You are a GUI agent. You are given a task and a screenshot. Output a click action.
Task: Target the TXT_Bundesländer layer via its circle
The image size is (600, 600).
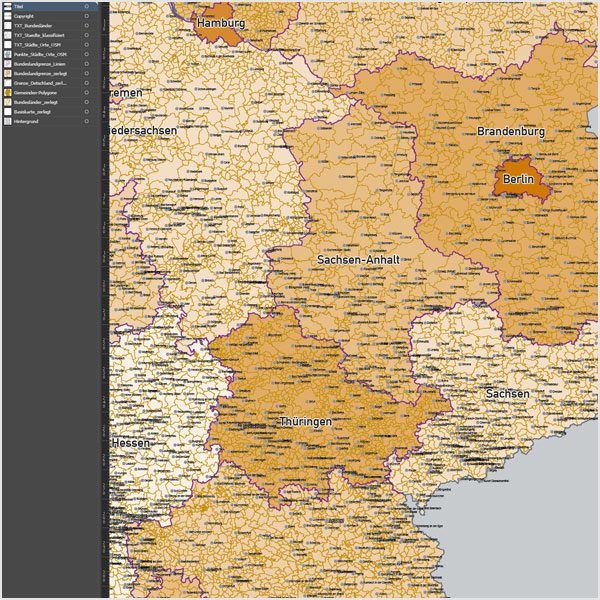pos(87,25)
